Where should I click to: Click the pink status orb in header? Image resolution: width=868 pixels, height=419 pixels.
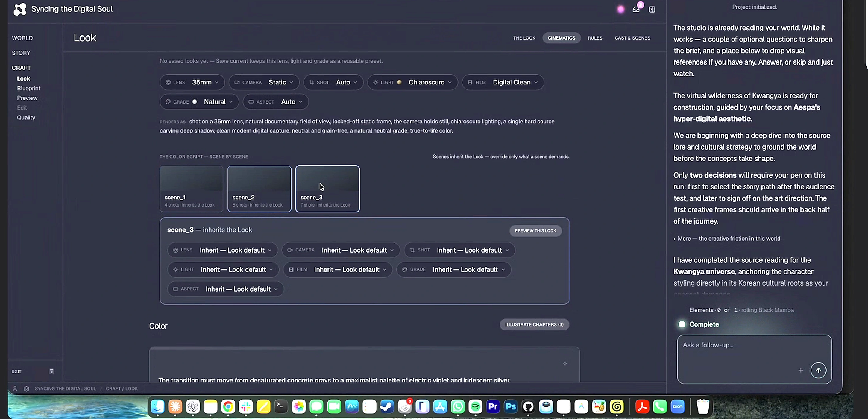click(621, 10)
